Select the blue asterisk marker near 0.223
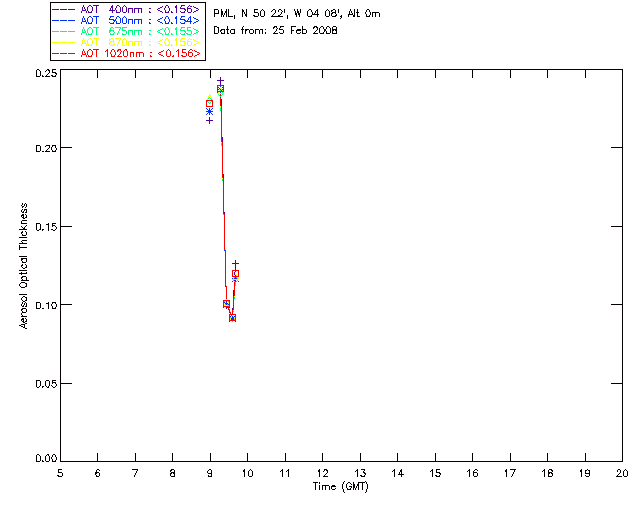The width and height of the screenshot is (640, 512). click(x=209, y=111)
